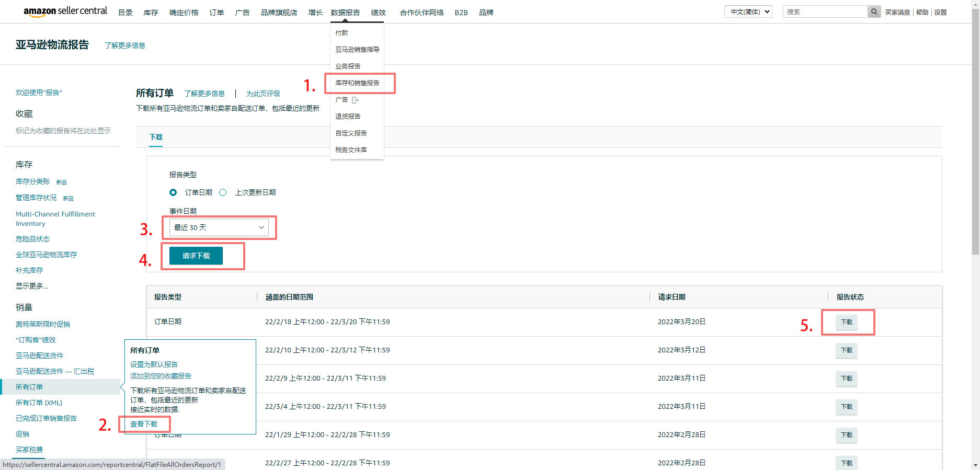Select the 订单日期 radio button
This screenshot has width=980, height=470.
173,192
